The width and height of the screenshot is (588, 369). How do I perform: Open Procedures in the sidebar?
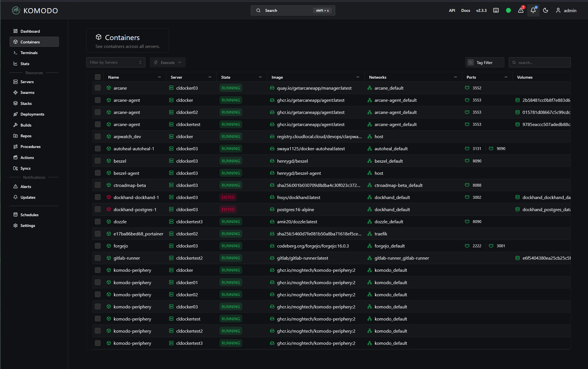34,147
